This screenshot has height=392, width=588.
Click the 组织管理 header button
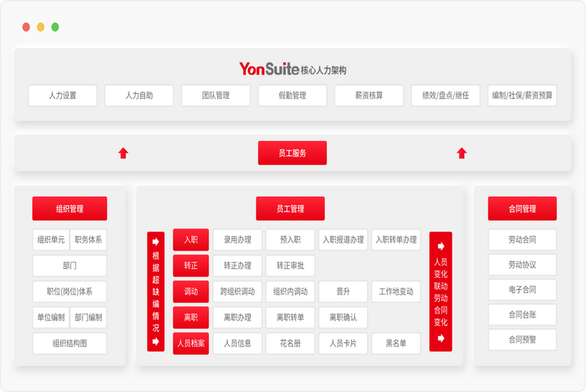pyautogui.click(x=70, y=209)
